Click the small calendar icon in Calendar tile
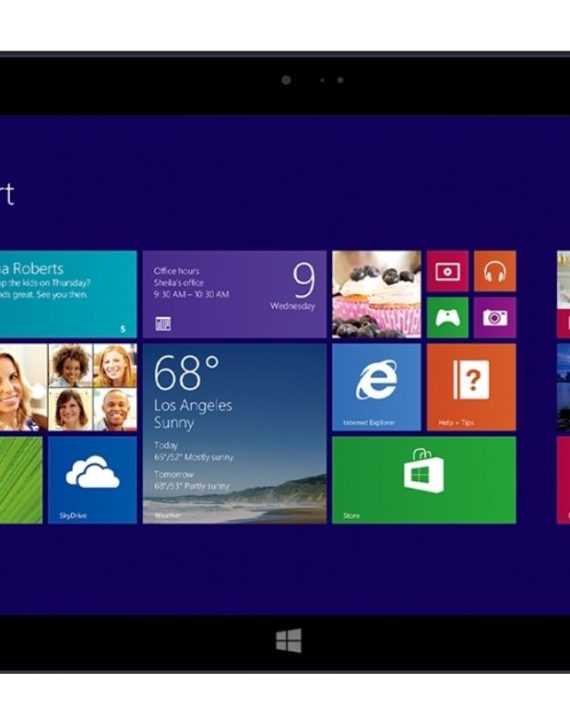The width and height of the screenshot is (570, 708). 163,323
